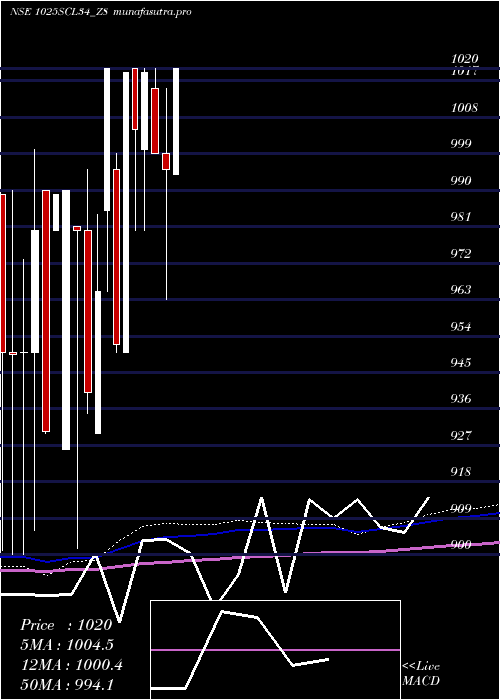Click the munafasutra.pro site label
This screenshot has height=700, width=500.
[x=153, y=12]
